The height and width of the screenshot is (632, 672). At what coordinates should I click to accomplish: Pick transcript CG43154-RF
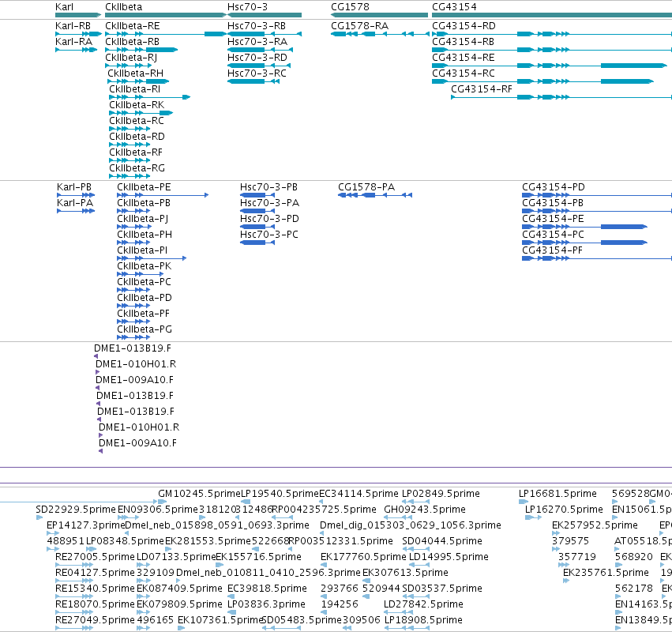(482, 89)
